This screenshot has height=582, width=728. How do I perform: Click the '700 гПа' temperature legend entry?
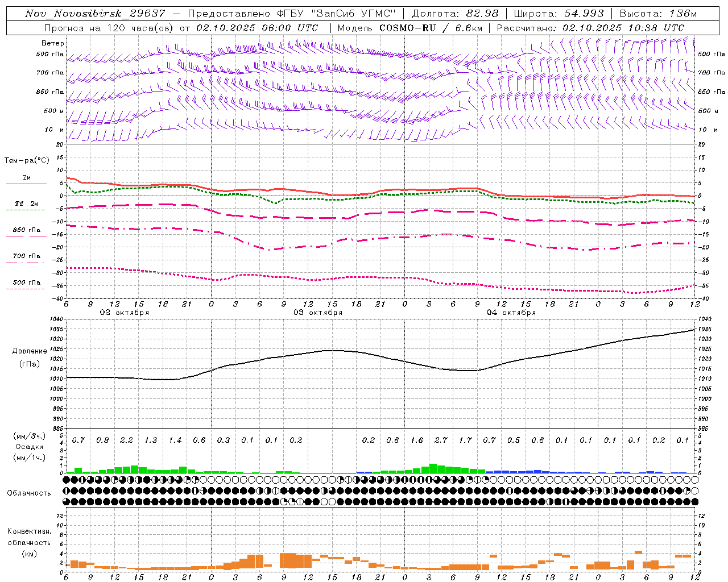coord(27,256)
